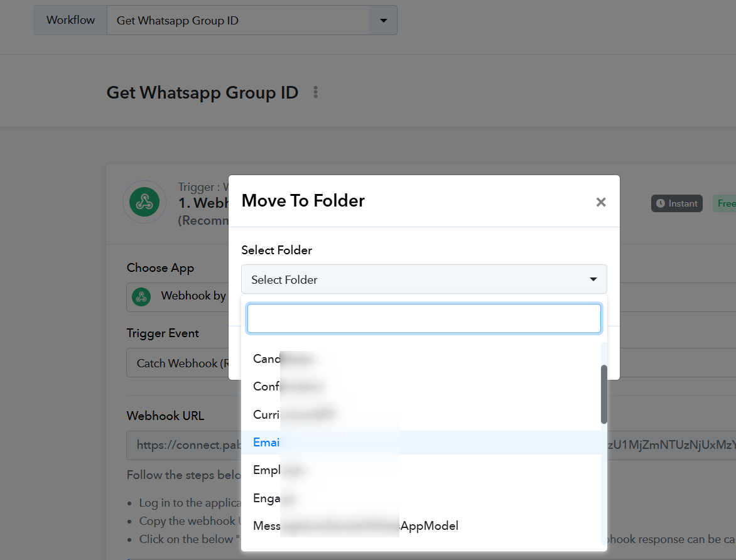The height and width of the screenshot is (560, 736).
Task: Open the Catch Webhook trigger event dropdown
Action: click(178, 363)
